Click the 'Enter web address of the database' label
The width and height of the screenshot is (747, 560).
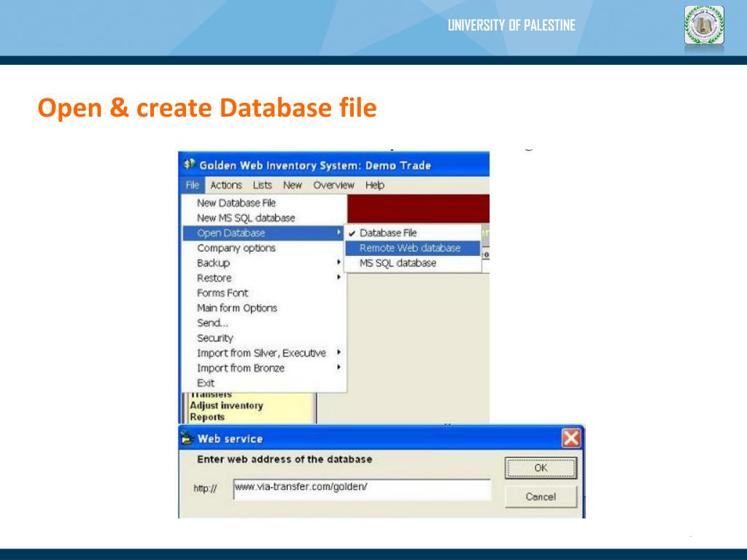point(285,459)
